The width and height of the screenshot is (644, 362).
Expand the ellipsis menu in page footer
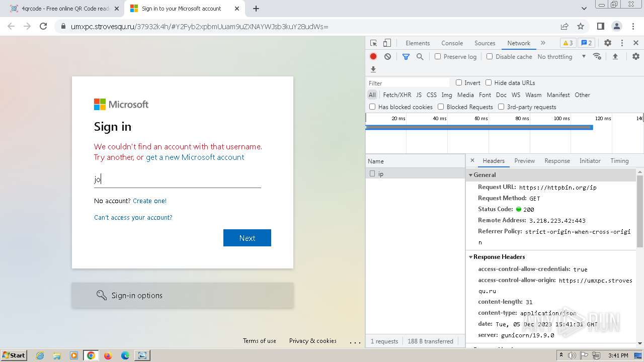click(355, 342)
